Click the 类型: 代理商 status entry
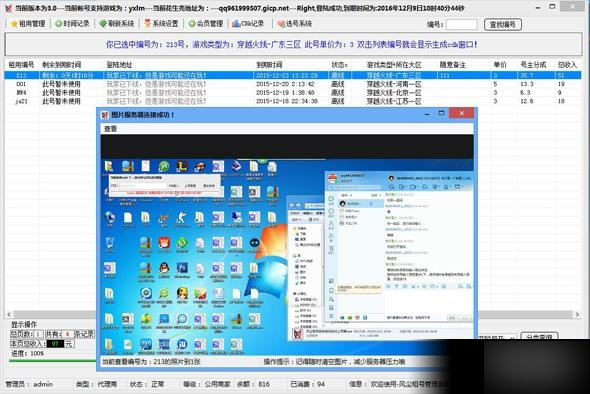 click(96, 384)
